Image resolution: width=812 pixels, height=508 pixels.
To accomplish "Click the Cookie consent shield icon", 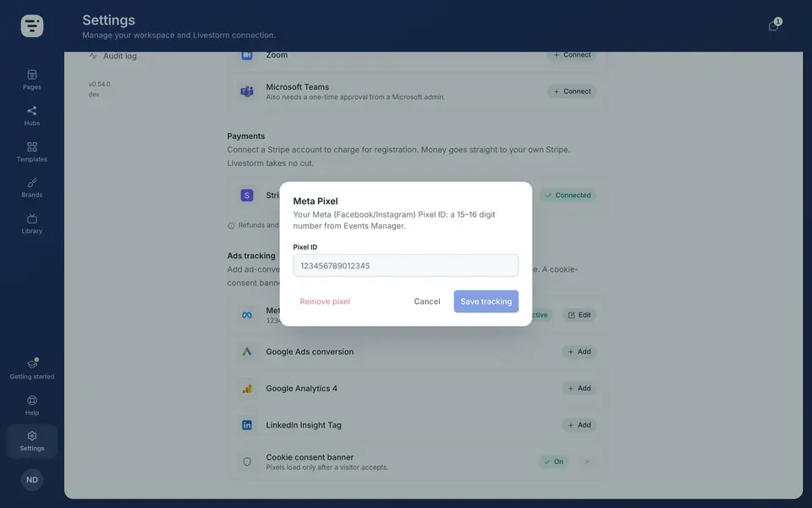I will click(247, 462).
